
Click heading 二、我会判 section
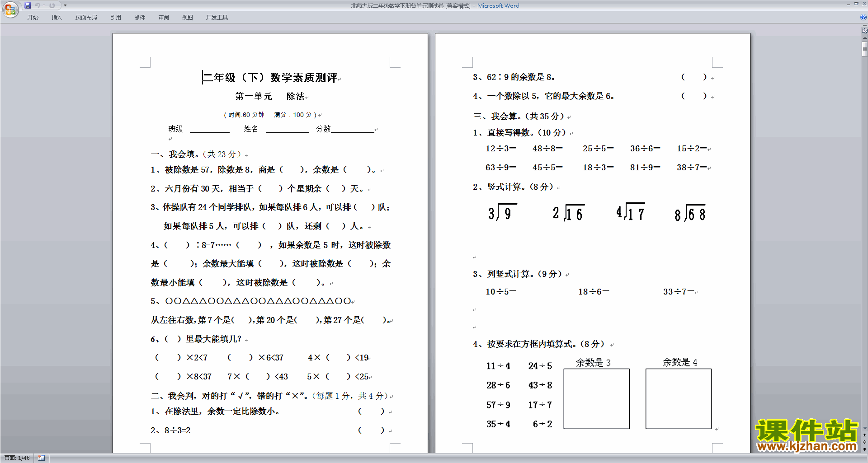pos(269,396)
